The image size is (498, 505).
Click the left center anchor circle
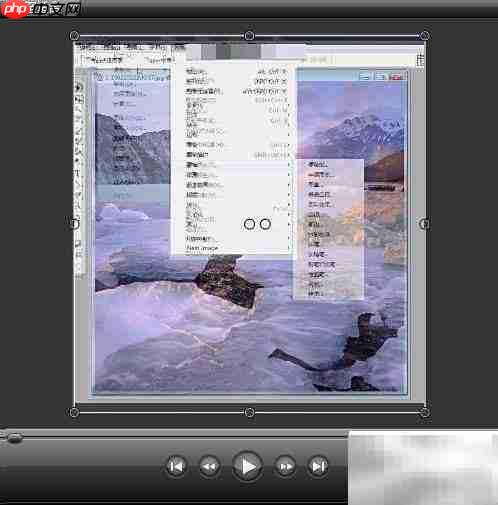coord(249,224)
